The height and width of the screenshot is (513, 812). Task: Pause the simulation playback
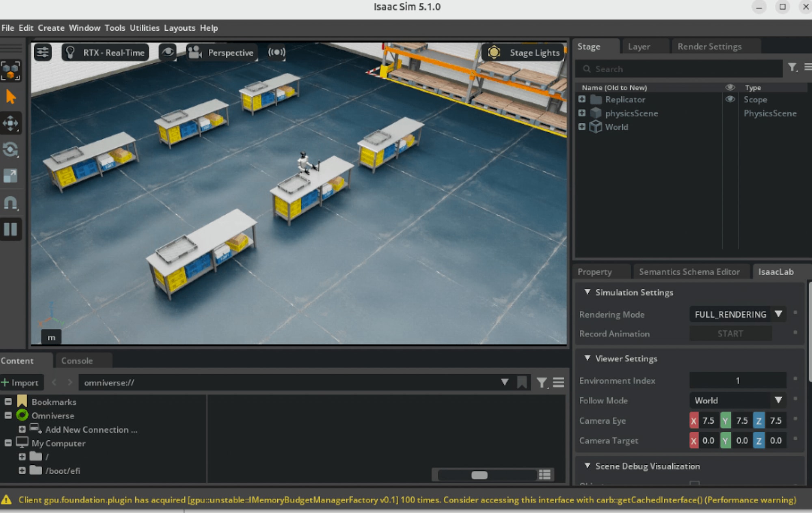click(11, 229)
